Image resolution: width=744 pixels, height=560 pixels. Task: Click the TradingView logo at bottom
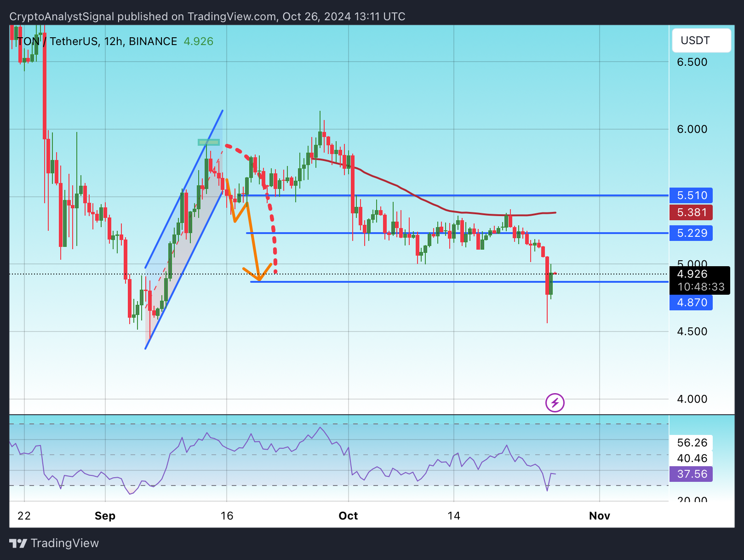[x=54, y=543]
